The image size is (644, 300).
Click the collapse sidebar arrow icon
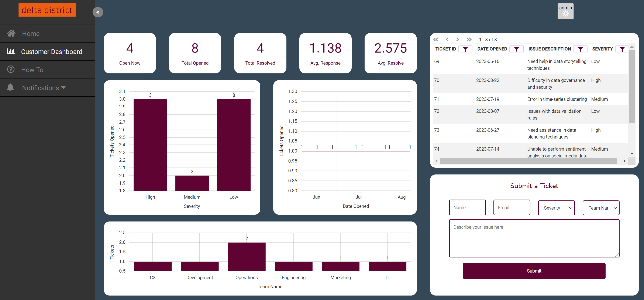click(98, 12)
